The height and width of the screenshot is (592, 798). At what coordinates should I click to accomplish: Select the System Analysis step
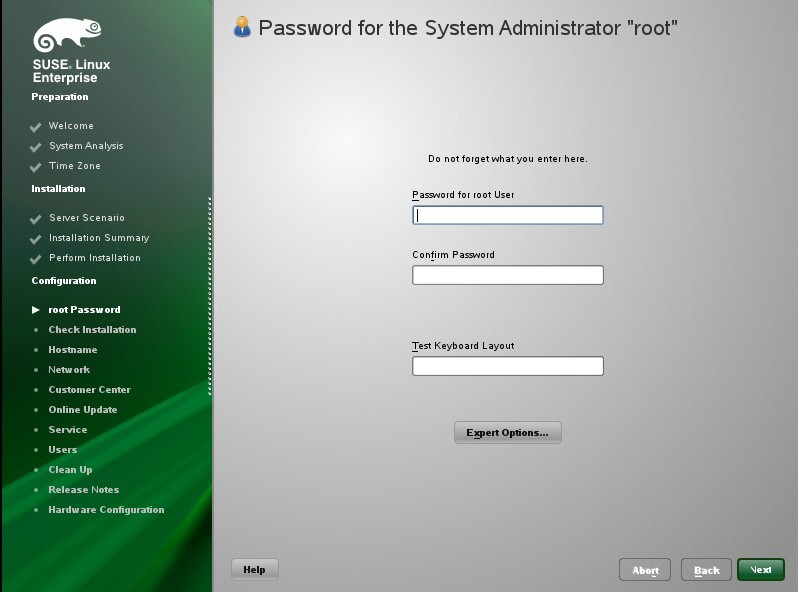(86, 146)
